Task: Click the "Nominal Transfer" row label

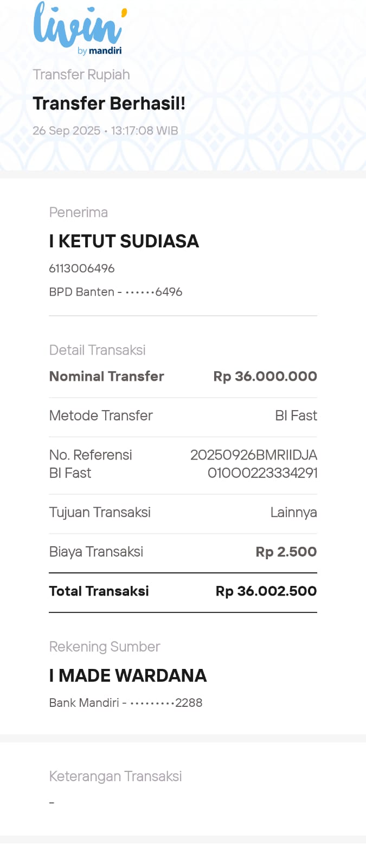Action: (106, 376)
